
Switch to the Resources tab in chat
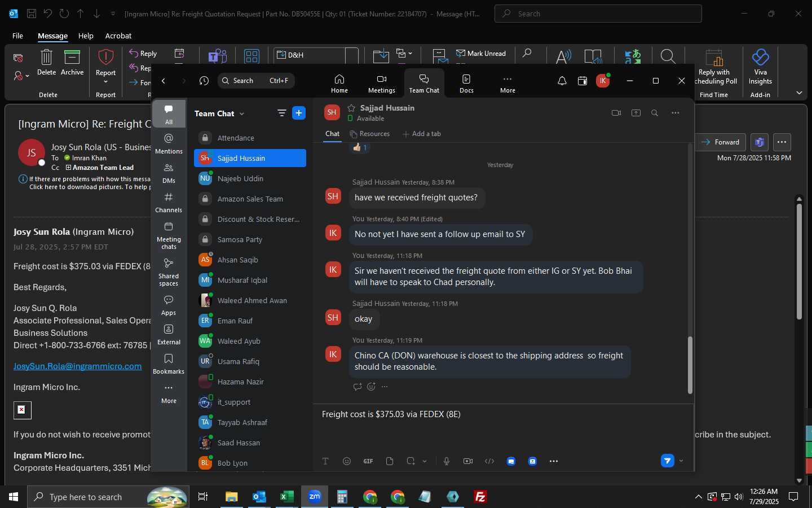pos(370,134)
